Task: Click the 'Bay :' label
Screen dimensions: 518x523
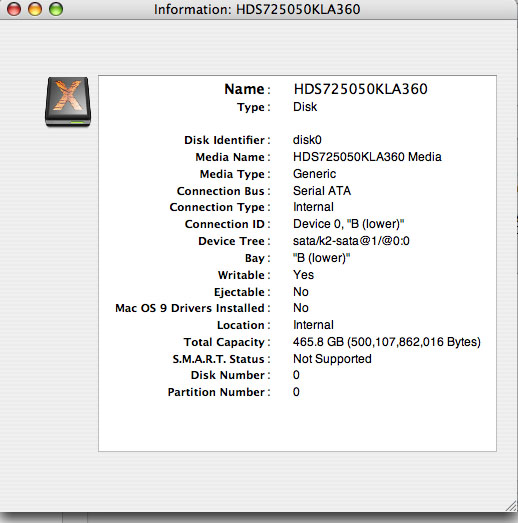Action: [x=257, y=258]
